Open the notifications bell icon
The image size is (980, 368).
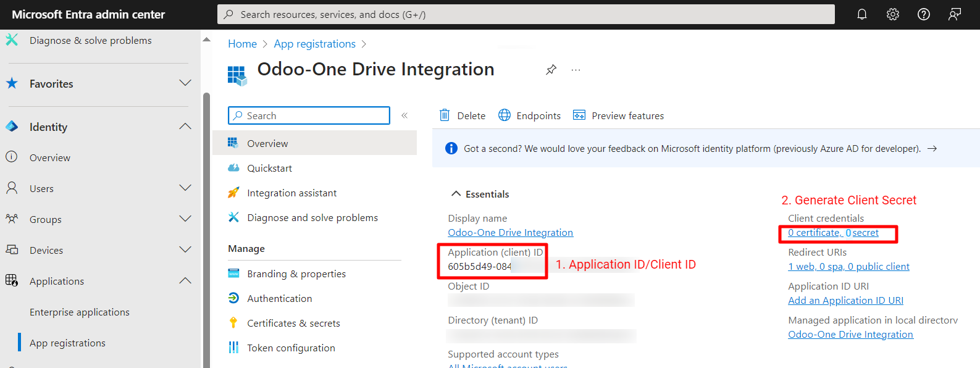pyautogui.click(x=862, y=14)
